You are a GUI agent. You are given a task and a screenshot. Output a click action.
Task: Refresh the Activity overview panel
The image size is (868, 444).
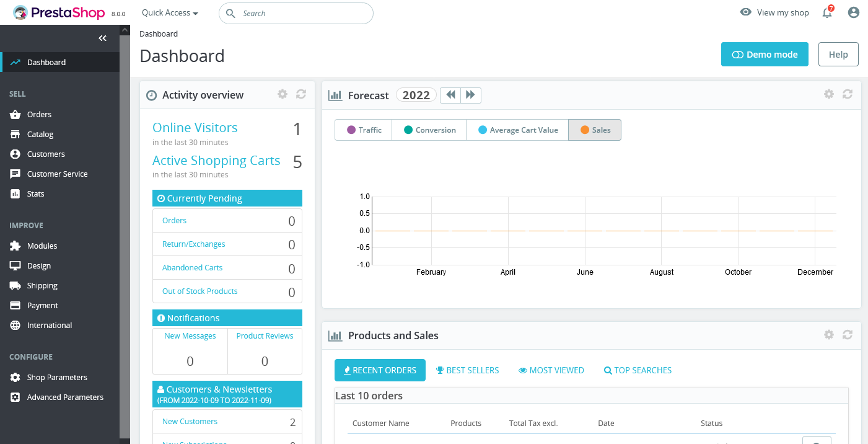click(301, 94)
